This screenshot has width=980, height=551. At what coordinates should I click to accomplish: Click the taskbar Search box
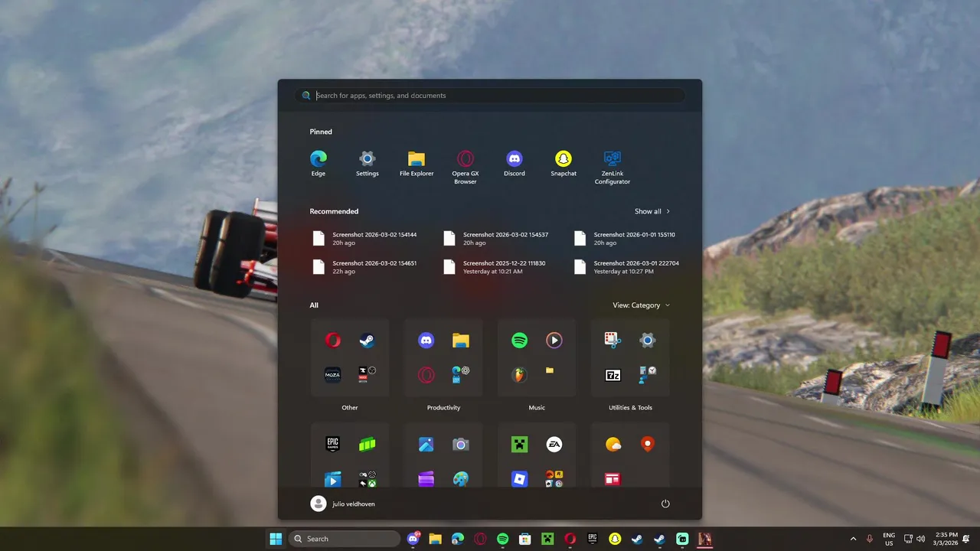pos(345,539)
